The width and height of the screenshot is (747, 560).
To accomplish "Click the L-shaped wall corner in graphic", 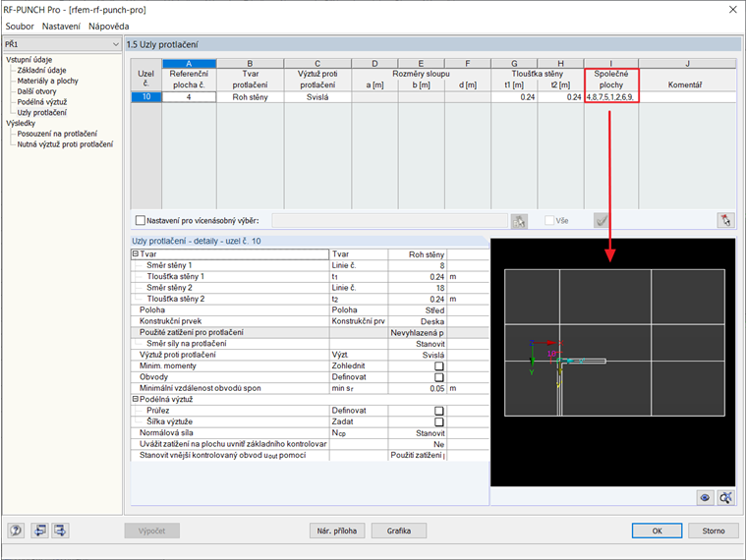I will click(560, 362).
